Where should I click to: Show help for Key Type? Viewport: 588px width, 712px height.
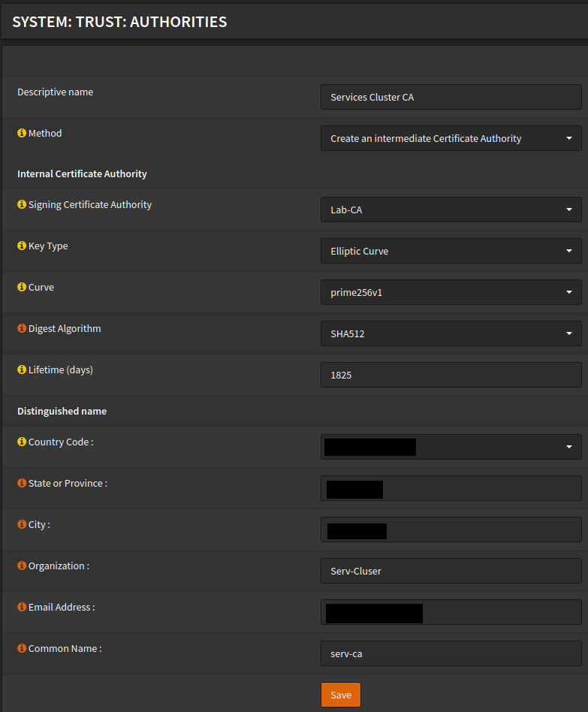[22, 246]
